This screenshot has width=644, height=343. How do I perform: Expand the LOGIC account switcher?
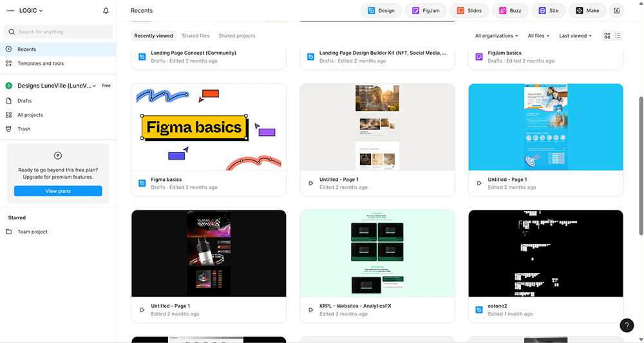pos(30,11)
